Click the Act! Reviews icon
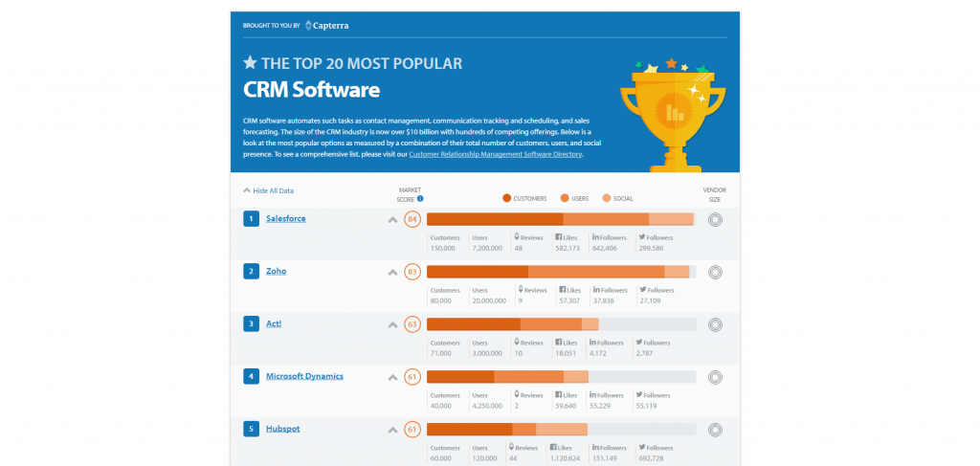 click(x=517, y=343)
